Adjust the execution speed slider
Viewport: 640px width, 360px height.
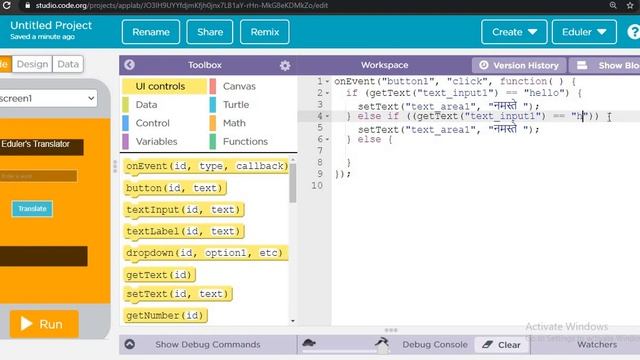point(346,350)
